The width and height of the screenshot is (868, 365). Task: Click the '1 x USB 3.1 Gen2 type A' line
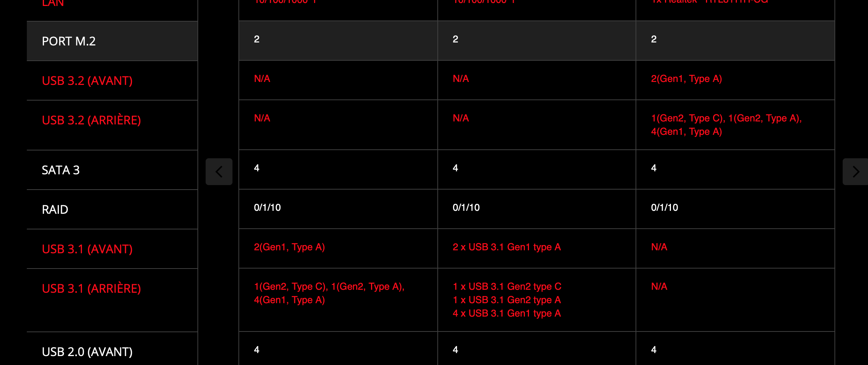tap(507, 300)
